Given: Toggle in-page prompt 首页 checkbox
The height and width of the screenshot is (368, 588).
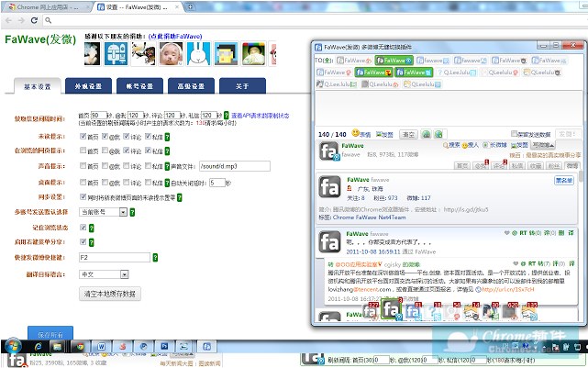Looking at the screenshot, I should 83,151.
